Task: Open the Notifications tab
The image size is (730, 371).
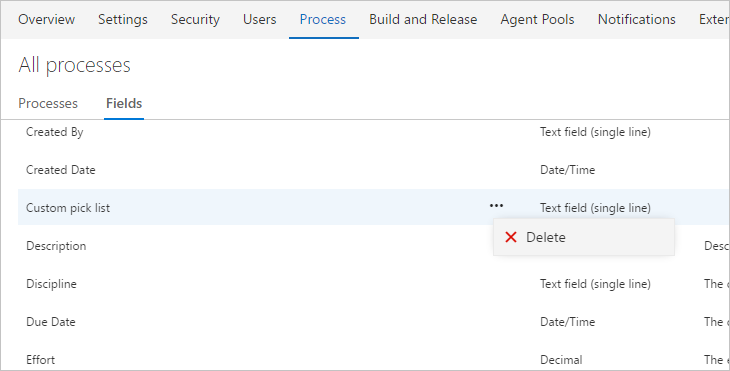Action: tap(636, 20)
